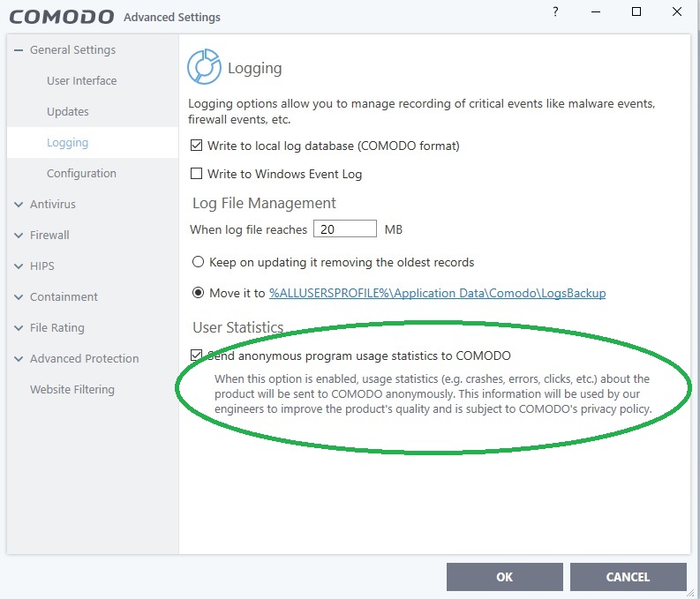Click the Logging section header icon
700x599 pixels.
[x=204, y=68]
